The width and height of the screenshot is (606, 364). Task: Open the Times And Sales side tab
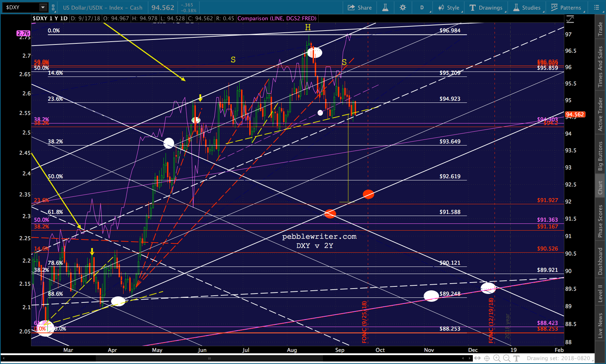pyautogui.click(x=600, y=67)
